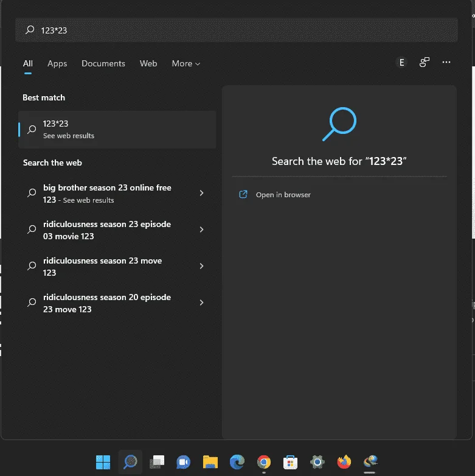Click Open in browser link
Image resolution: width=475 pixels, height=476 pixels.
click(x=283, y=195)
